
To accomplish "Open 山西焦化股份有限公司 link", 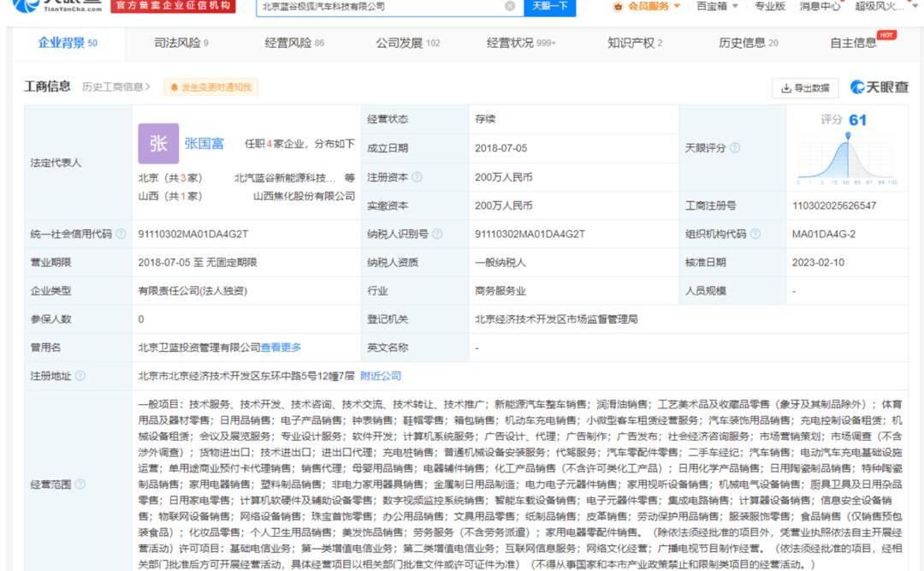I will coord(304,196).
